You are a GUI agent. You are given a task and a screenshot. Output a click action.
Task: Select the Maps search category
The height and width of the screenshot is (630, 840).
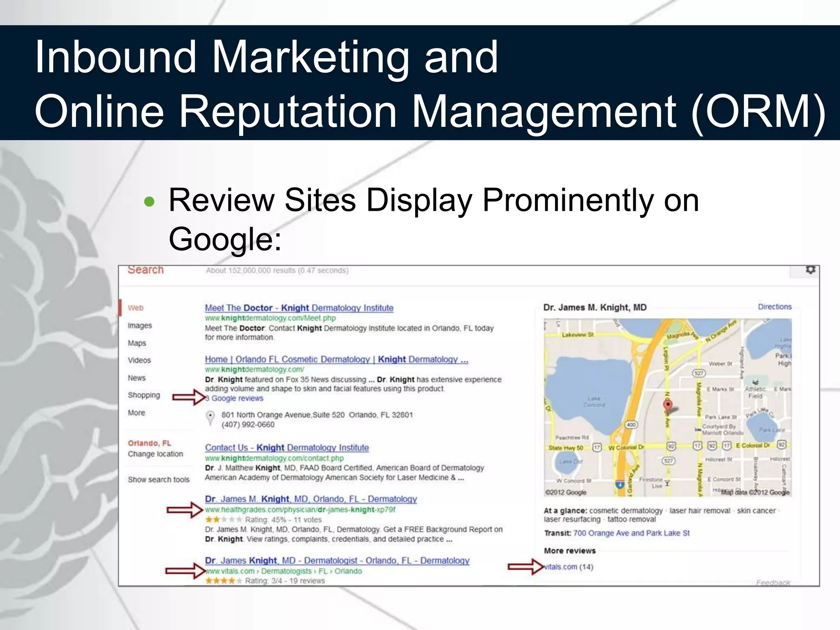(137, 343)
